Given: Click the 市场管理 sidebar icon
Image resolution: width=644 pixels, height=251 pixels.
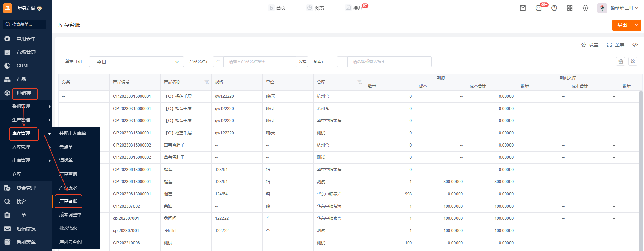Looking at the screenshot, I should click(x=7, y=52).
